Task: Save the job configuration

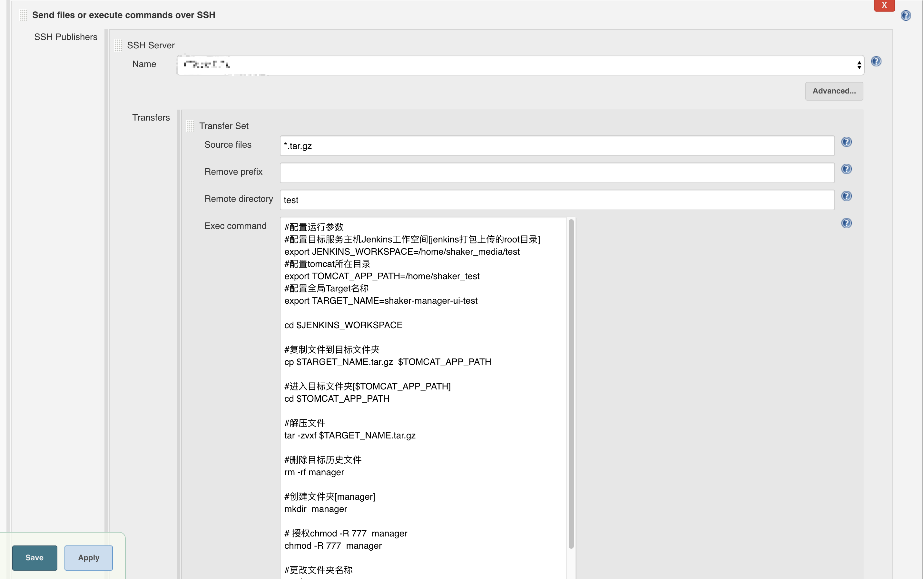Action: pyautogui.click(x=34, y=557)
